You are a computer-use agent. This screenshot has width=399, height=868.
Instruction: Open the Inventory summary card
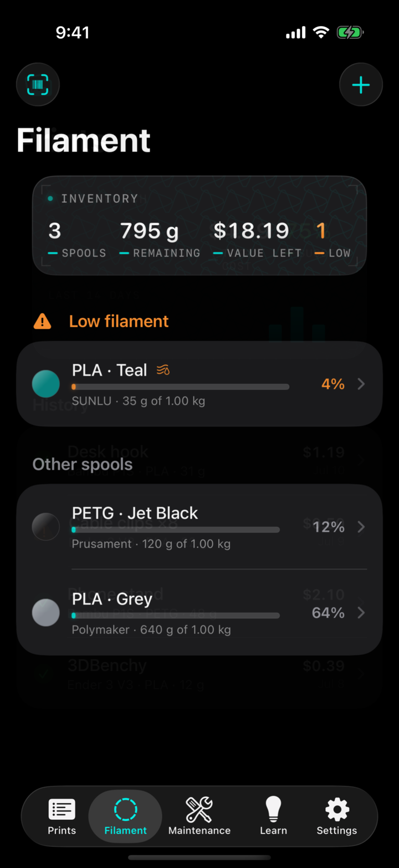[x=199, y=226]
